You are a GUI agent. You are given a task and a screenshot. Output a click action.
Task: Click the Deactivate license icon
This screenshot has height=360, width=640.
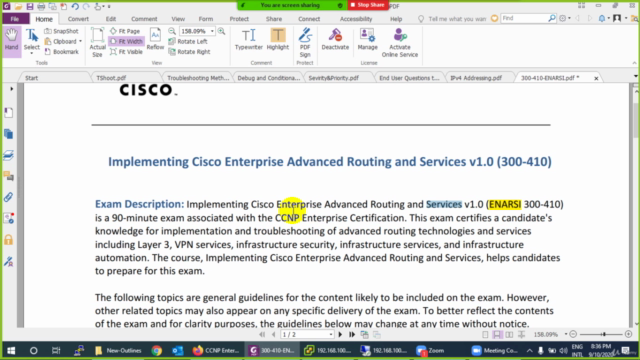click(x=335, y=40)
